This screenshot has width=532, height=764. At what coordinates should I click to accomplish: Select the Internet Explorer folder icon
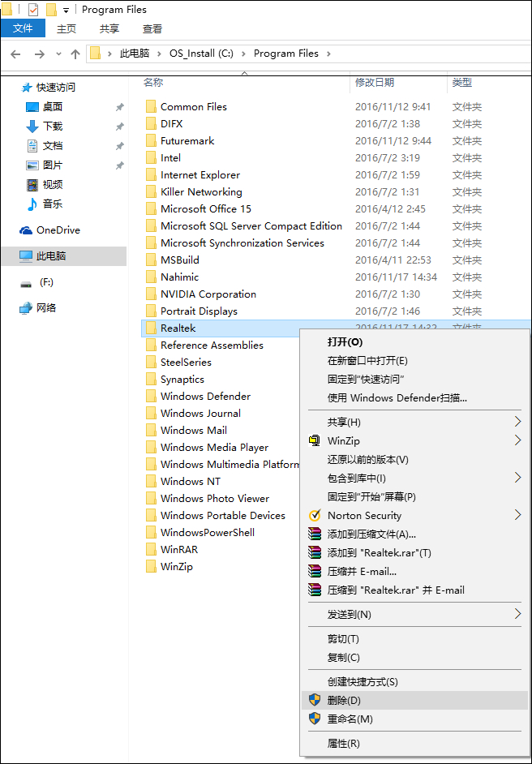pos(152,175)
